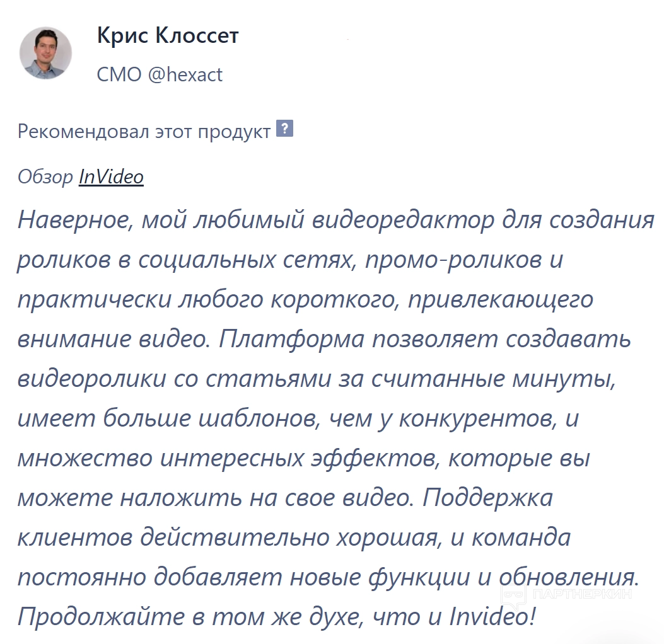Click the "ПАРТНЕРКИН" watermark text

click(x=581, y=594)
